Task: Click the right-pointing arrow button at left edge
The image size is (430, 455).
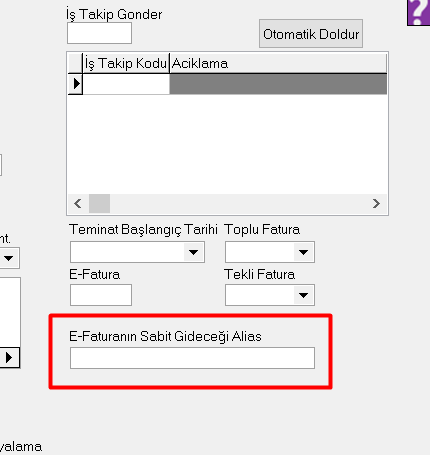Action: tap(9, 358)
